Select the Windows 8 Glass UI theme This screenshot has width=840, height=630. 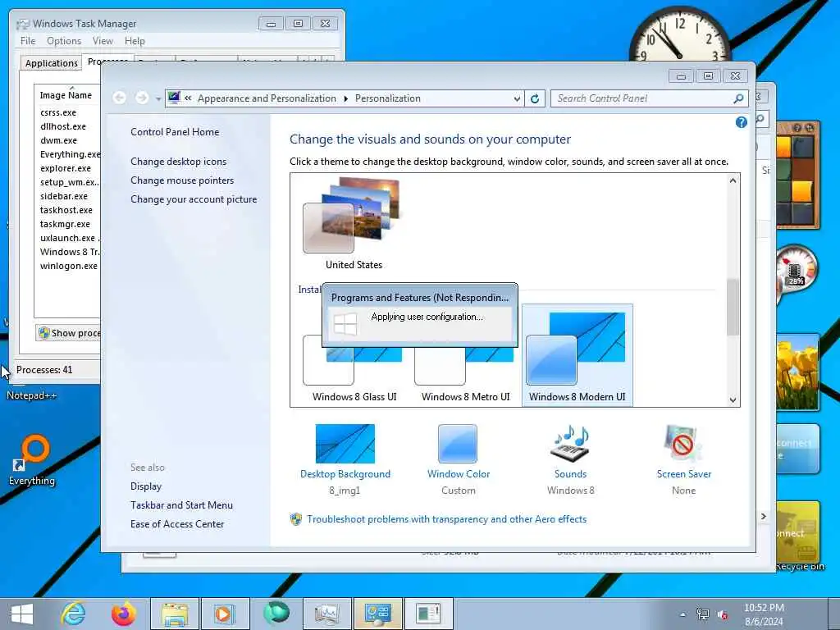(354, 373)
